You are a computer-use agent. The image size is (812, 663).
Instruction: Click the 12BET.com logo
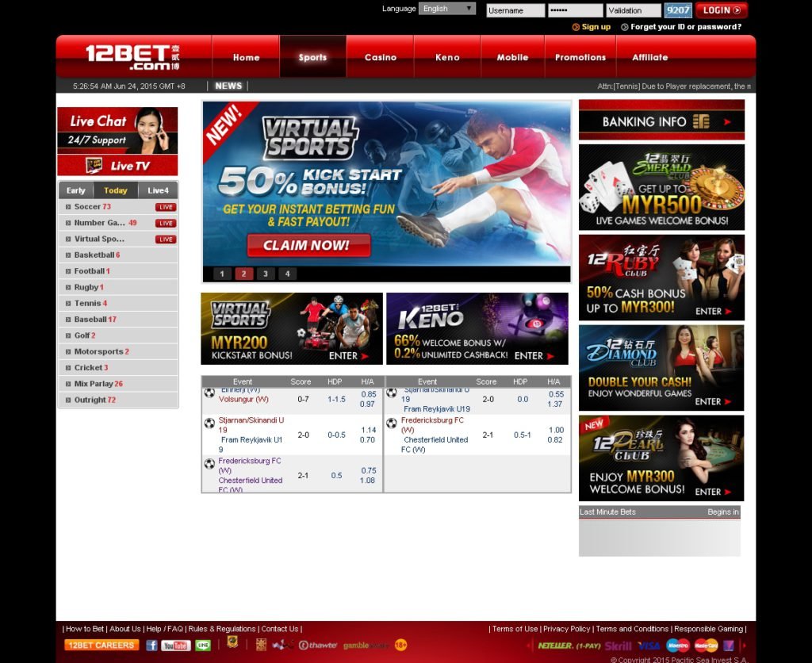point(132,57)
